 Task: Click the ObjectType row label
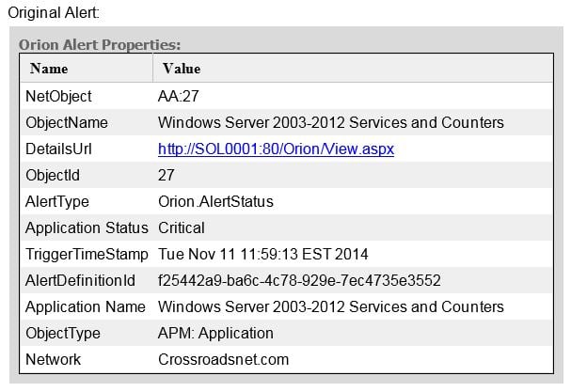point(63,333)
